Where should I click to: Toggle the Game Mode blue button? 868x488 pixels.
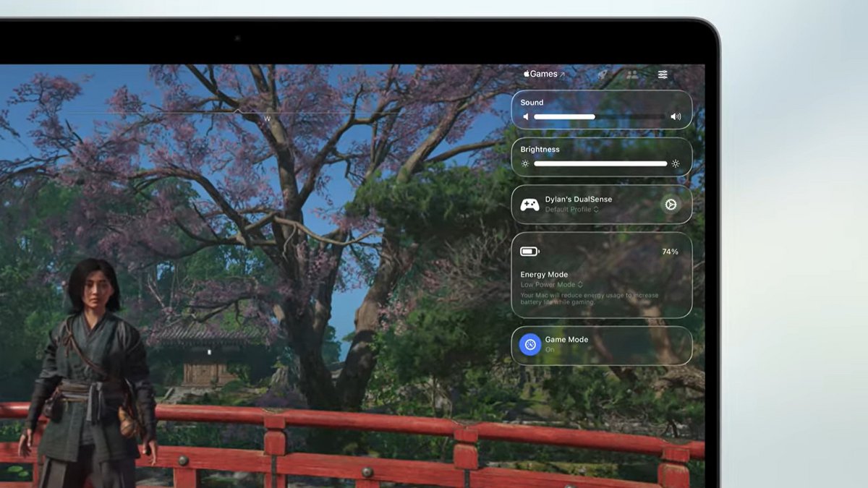pos(530,344)
